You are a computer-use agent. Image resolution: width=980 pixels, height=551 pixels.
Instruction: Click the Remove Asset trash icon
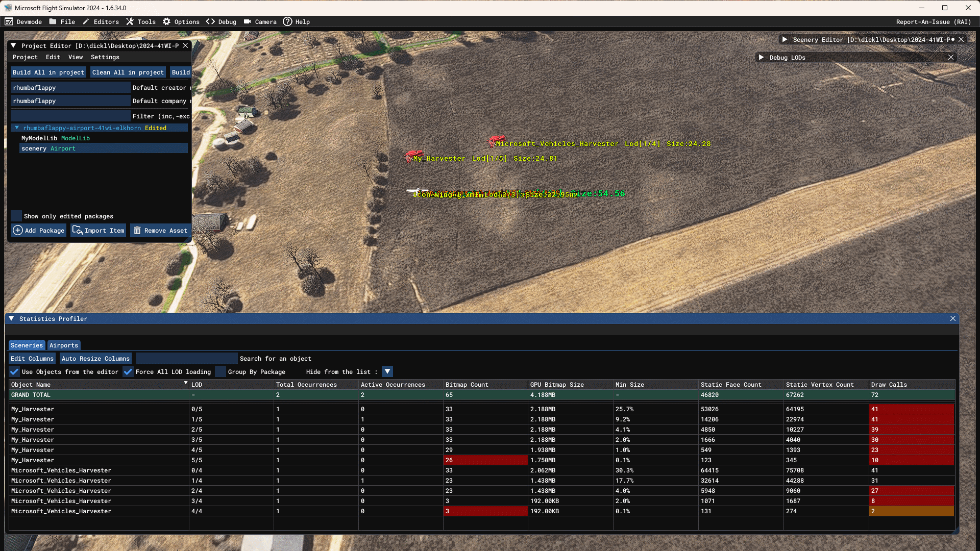(x=137, y=231)
